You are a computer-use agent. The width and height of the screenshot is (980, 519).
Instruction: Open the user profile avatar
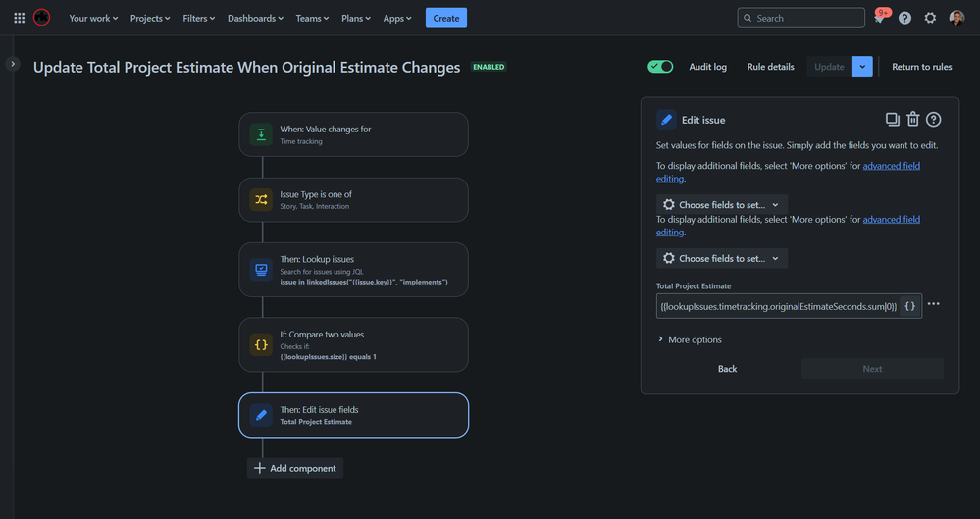coord(956,18)
